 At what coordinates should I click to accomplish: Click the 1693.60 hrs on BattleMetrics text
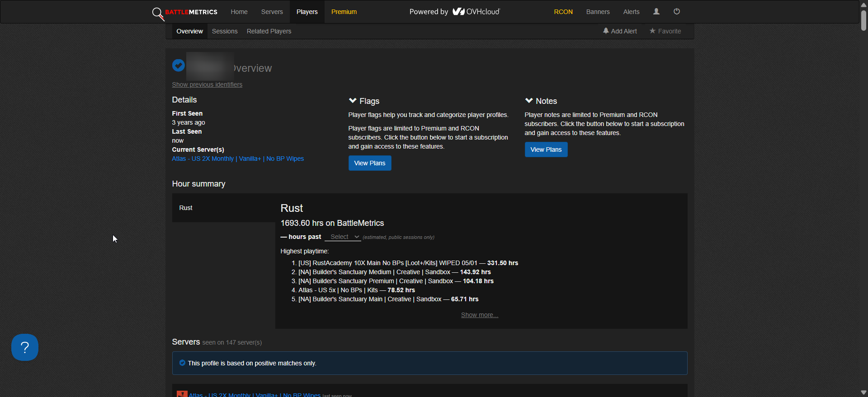pos(332,223)
